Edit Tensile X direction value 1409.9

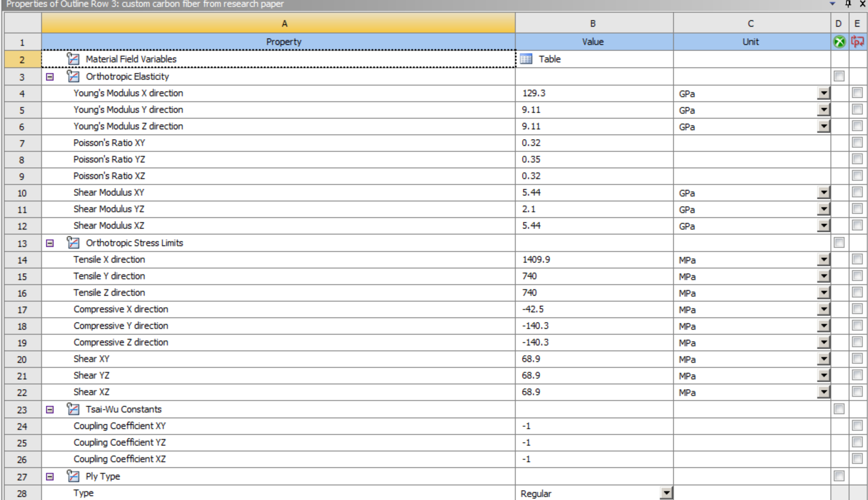[594, 259]
